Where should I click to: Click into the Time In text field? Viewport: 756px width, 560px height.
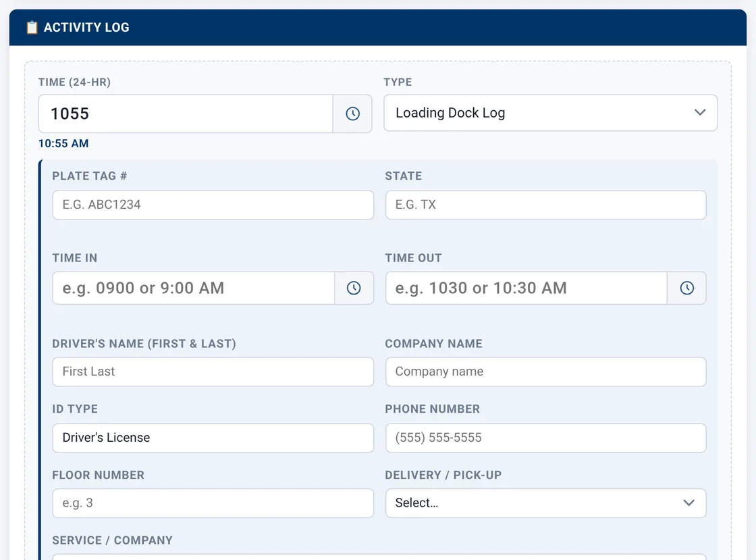click(193, 288)
